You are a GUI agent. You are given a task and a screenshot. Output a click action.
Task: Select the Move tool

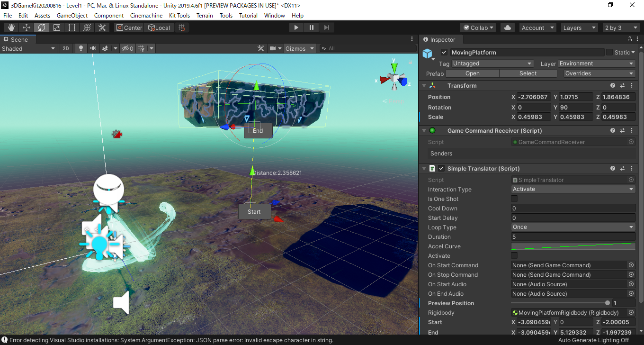(x=27, y=27)
